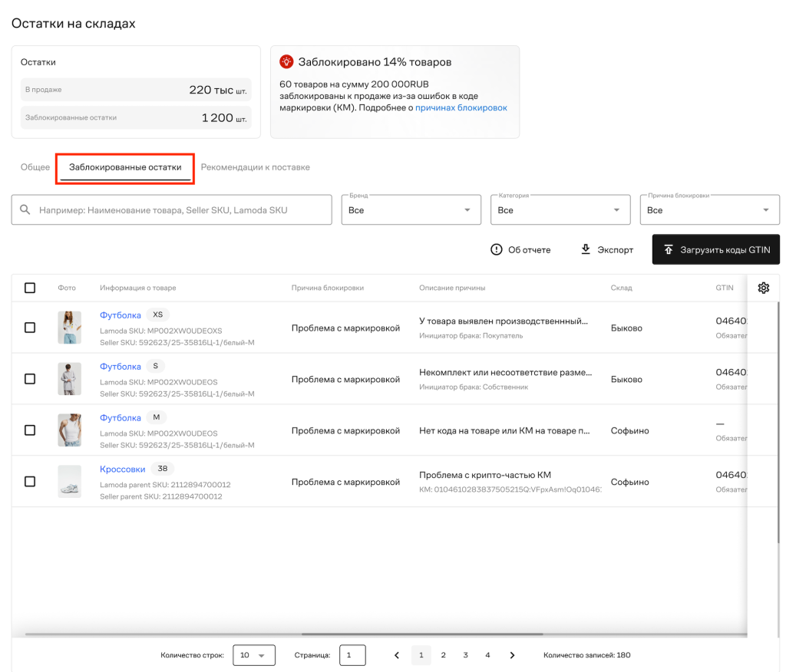Viewport: 786px width, 672px height.
Task: Click the search magnifier icon
Action: tap(25, 209)
